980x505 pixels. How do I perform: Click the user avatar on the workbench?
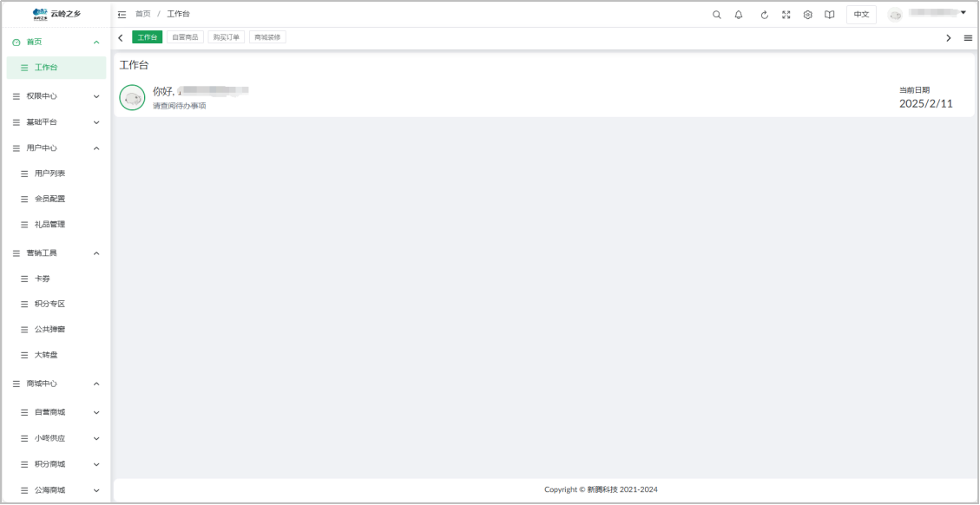coord(132,97)
